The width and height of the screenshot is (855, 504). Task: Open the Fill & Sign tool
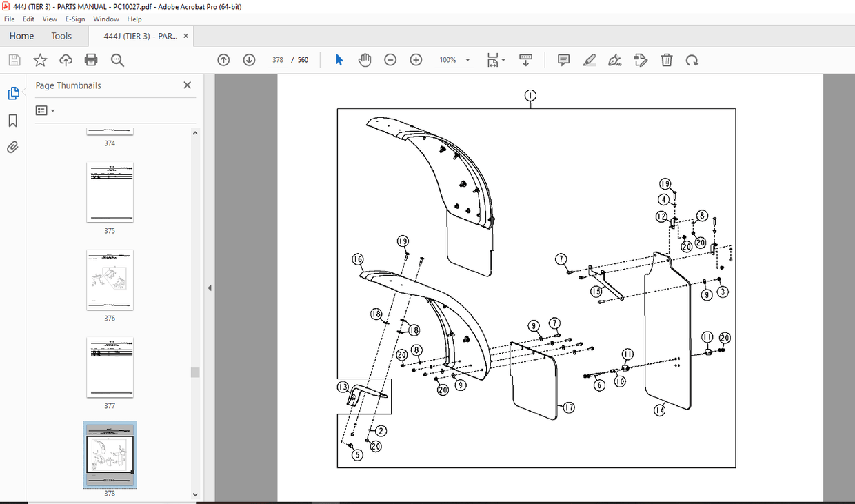[614, 60]
